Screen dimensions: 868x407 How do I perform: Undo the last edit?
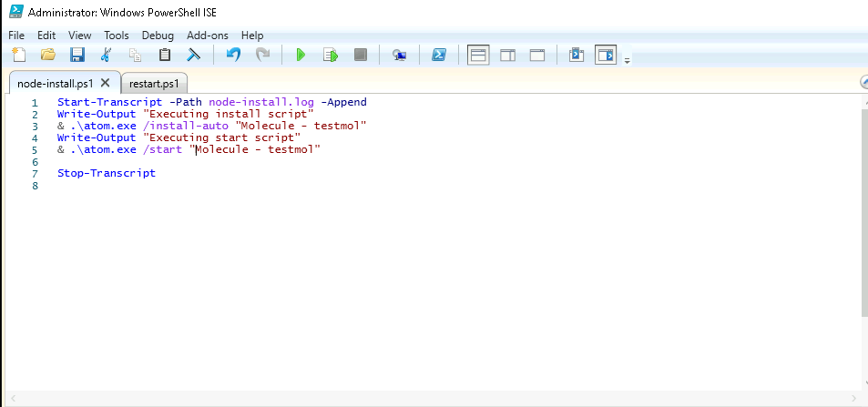tap(233, 55)
